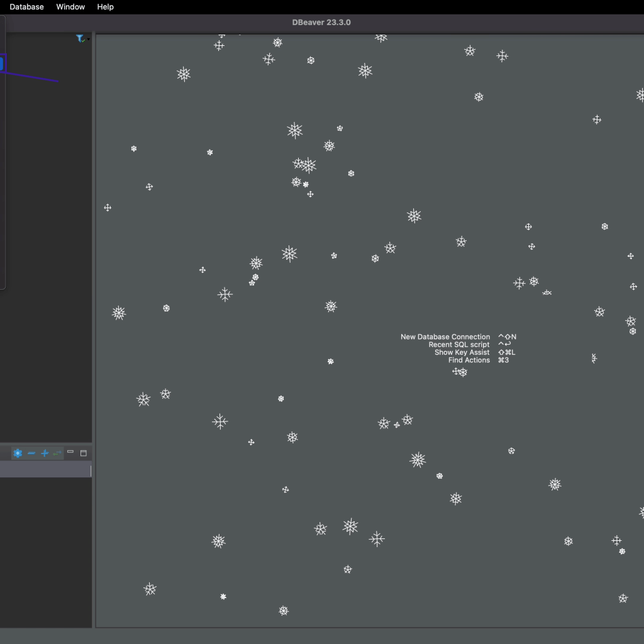Viewport: 644px width, 644px height.
Task: Click the divider between navigator and editor
Action: [x=94, y=314]
